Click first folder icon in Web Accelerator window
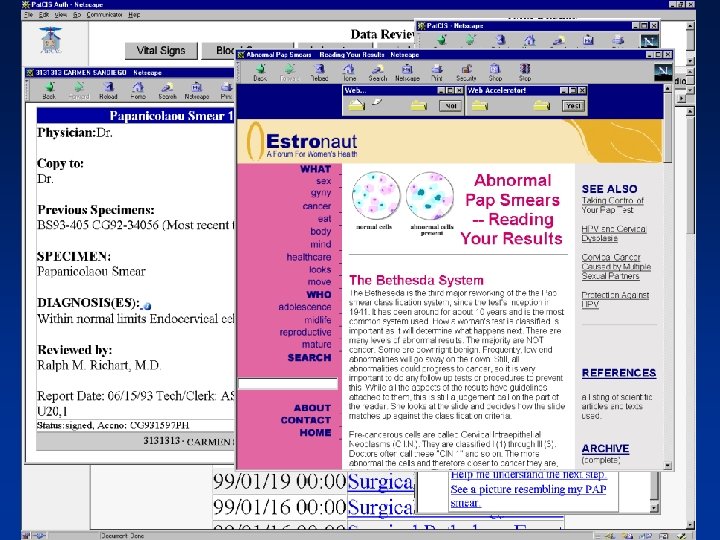 click(479, 106)
